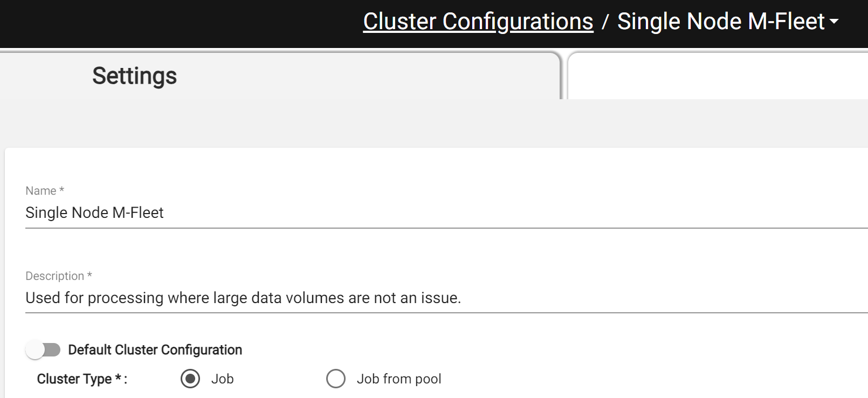Click the 'Job' option label text

[x=222, y=379]
